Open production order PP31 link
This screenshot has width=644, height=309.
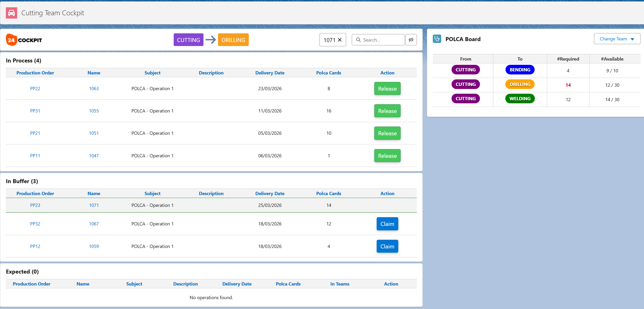pos(35,111)
